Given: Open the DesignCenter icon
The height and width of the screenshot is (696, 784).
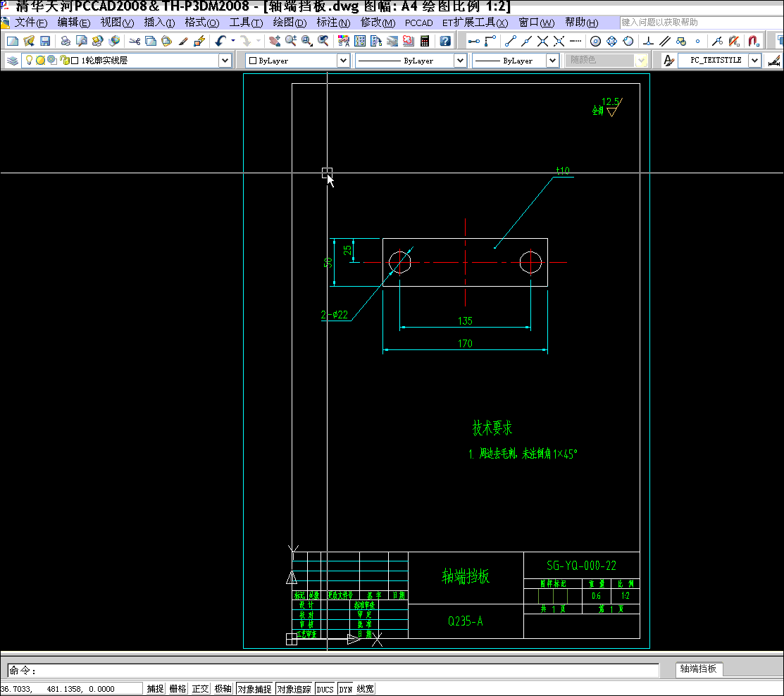Looking at the screenshot, I should (x=359, y=41).
